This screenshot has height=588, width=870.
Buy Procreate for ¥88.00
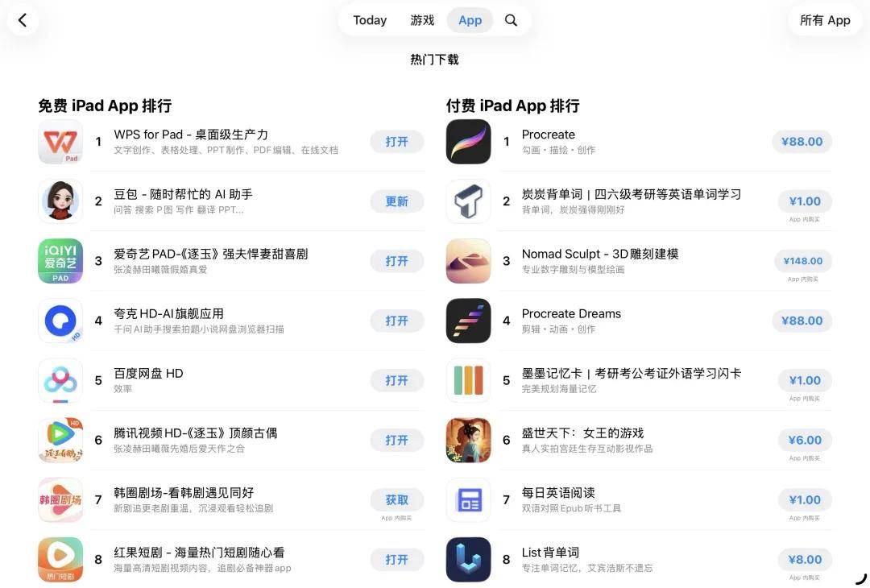[x=802, y=142]
